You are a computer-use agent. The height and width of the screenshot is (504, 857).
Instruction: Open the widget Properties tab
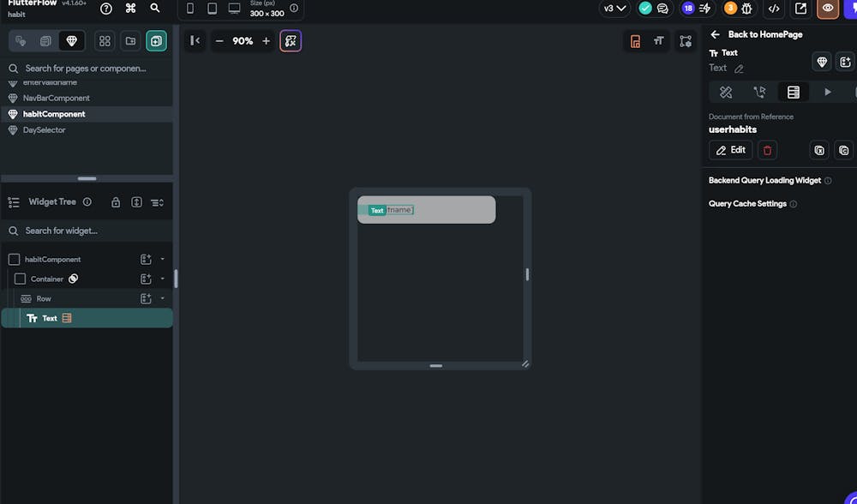pyautogui.click(x=726, y=93)
